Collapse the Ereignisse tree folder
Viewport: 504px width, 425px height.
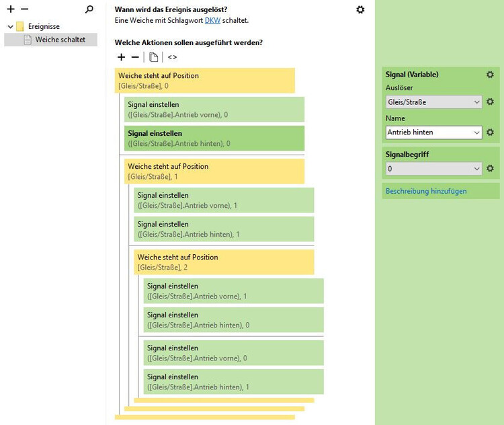[x=11, y=27]
